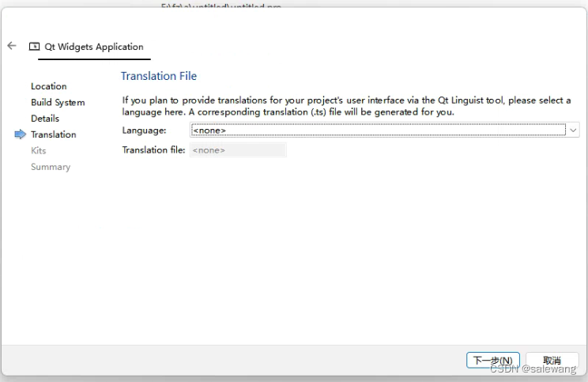The width and height of the screenshot is (588, 382).
Task: Click the Translation file input field
Action: tap(238, 150)
